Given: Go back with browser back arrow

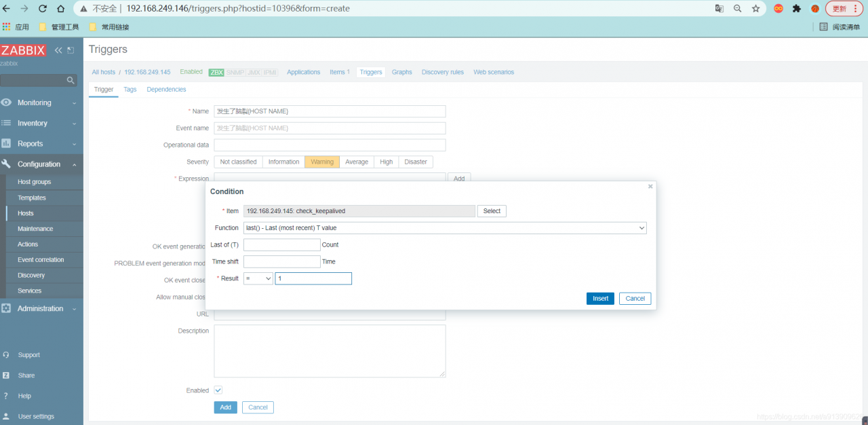Looking at the screenshot, I should pyautogui.click(x=7, y=9).
